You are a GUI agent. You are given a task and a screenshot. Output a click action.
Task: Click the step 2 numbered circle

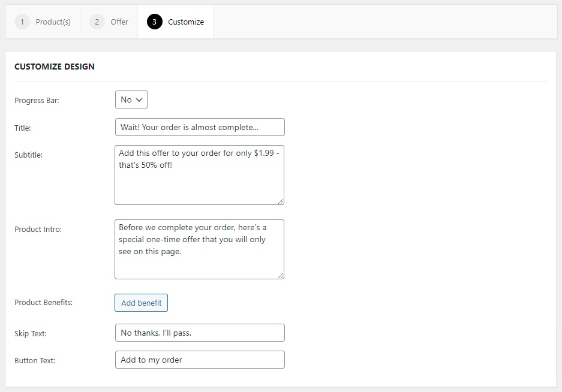click(97, 22)
